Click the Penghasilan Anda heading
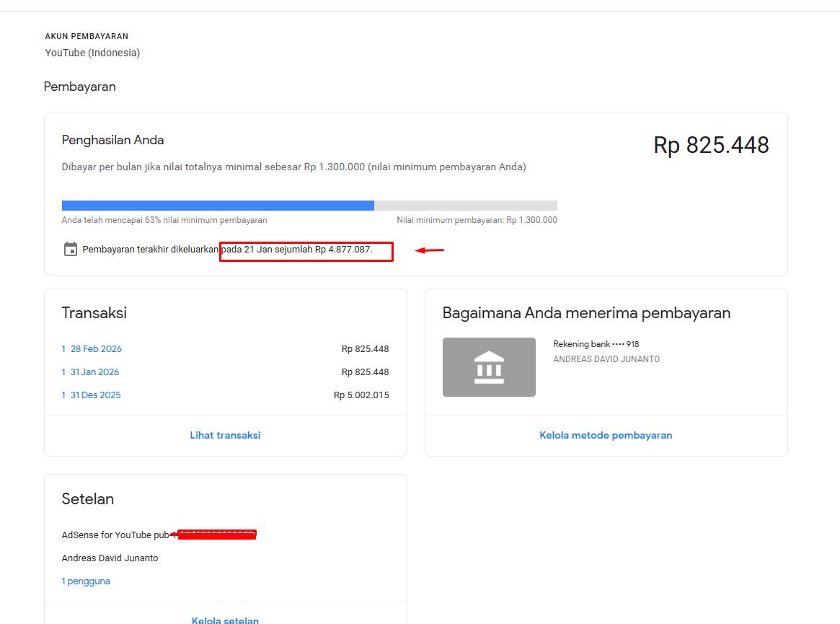 pos(112,140)
